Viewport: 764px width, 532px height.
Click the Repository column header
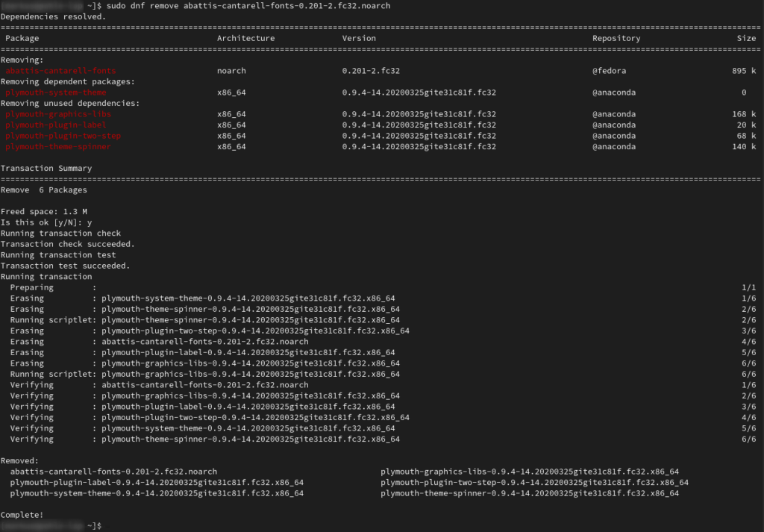click(616, 38)
